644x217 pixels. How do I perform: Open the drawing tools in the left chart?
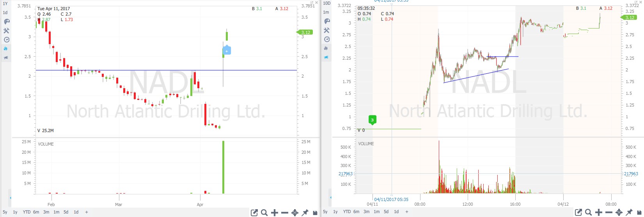[x=6, y=30]
